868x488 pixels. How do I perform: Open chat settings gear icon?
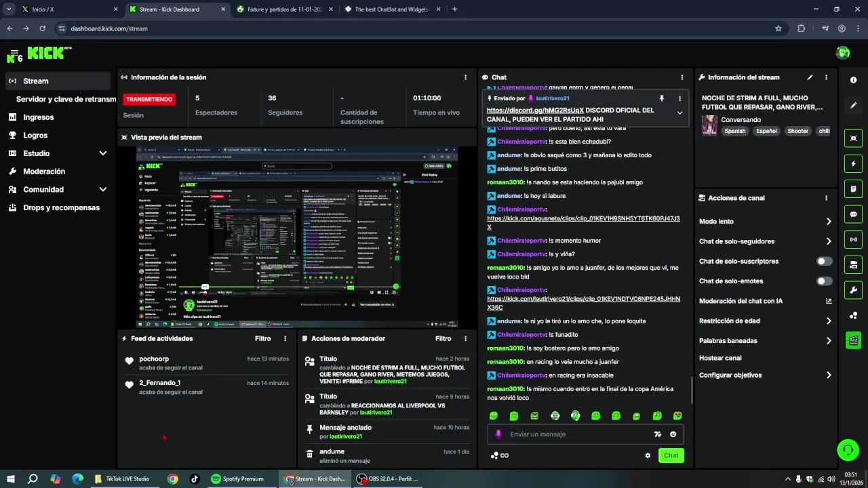pyautogui.click(x=648, y=455)
